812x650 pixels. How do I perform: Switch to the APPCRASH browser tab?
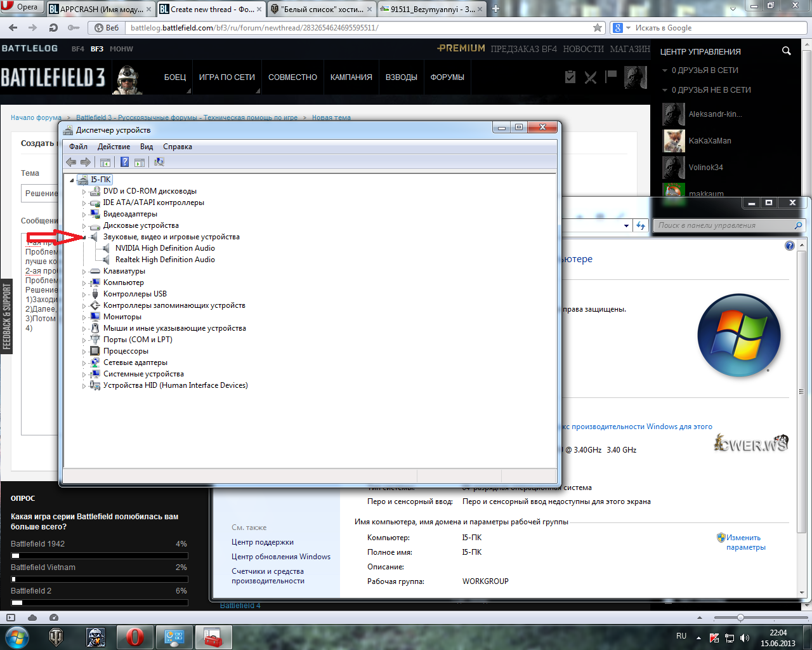100,9
